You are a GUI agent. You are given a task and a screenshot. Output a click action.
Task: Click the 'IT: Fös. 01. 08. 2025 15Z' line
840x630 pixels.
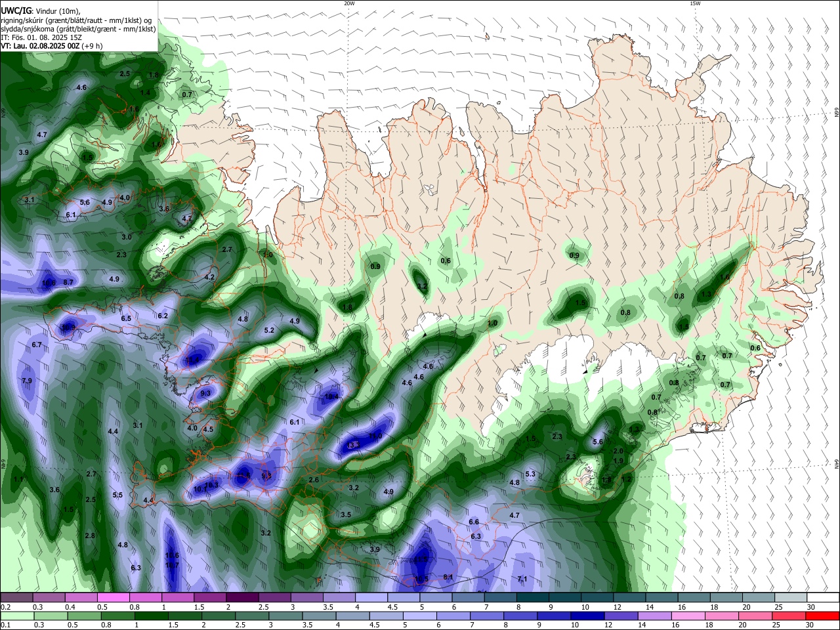[41, 37]
